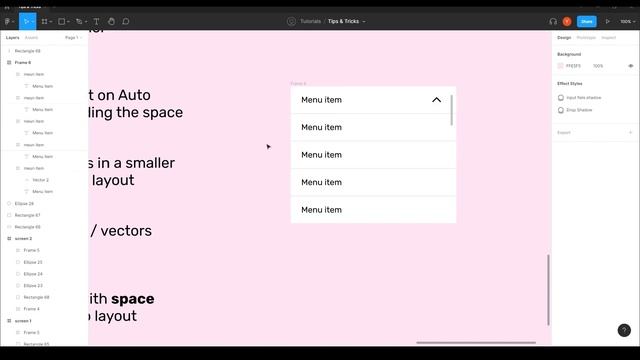Click the frame icon of screen 1 layer
This screenshot has height=360, width=640.
click(9, 321)
